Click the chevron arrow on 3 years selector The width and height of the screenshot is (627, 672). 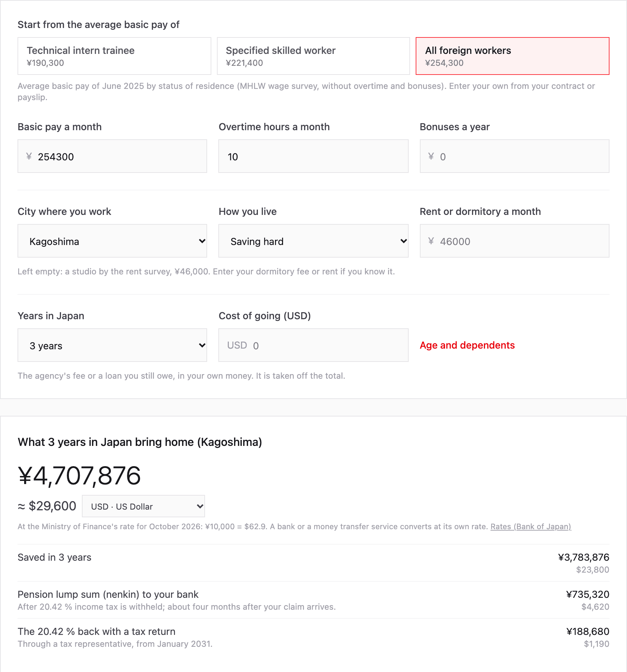pos(202,345)
